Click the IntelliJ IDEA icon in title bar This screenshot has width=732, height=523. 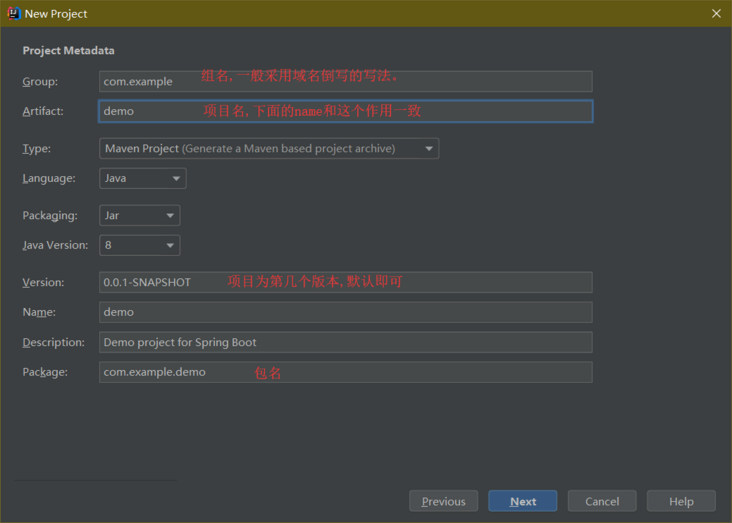[x=15, y=13]
